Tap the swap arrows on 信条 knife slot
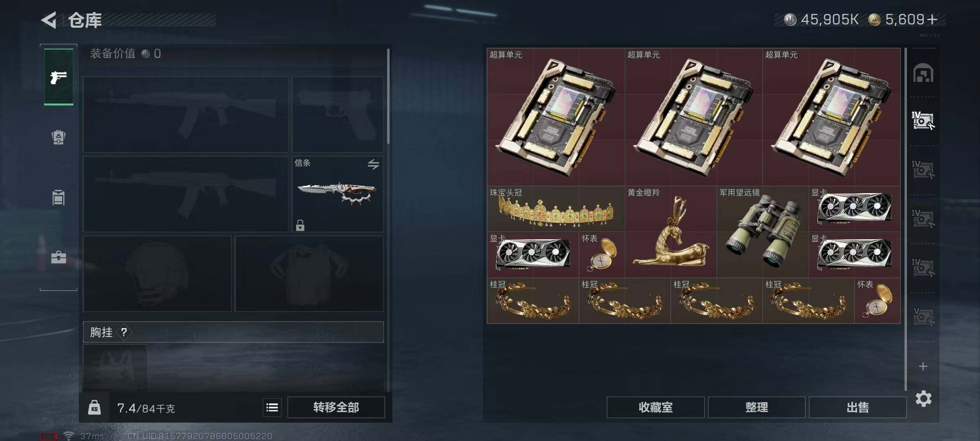 [373, 164]
